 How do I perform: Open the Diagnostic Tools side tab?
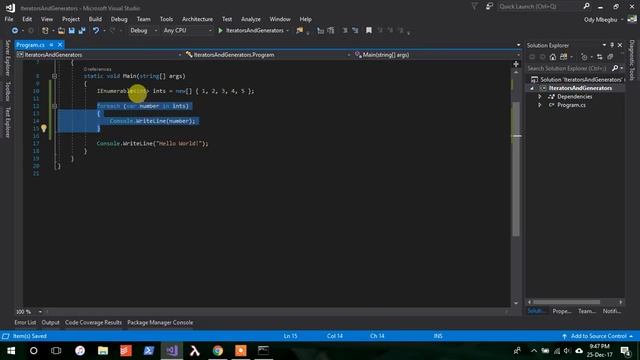click(x=632, y=60)
